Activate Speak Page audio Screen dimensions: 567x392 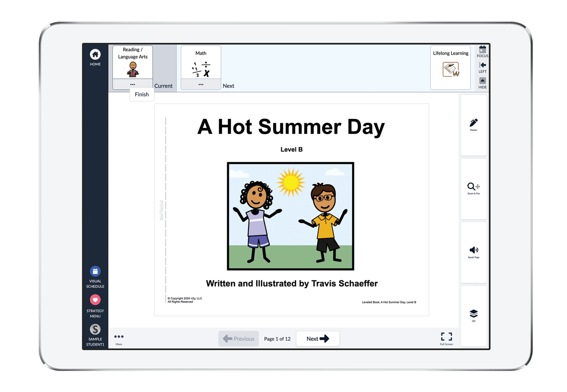click(x=473, y=252)
